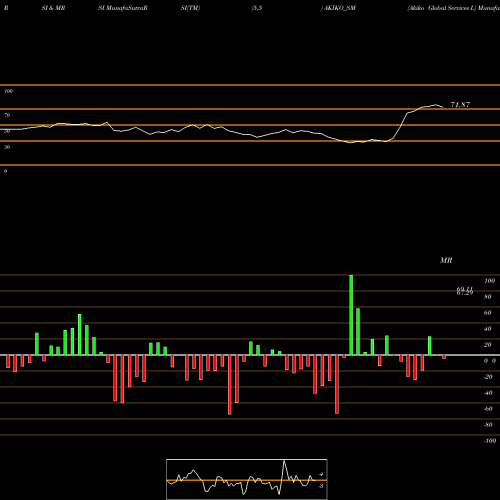The image size is (500, 500).
Task: Click the MR indicator title label
Action: coord(446,260)
